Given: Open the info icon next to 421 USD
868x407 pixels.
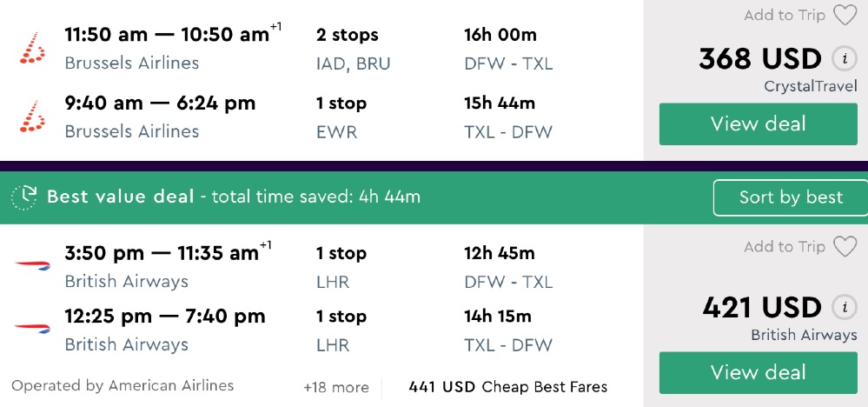Looking at the screenshot, I should pos(841,307).
